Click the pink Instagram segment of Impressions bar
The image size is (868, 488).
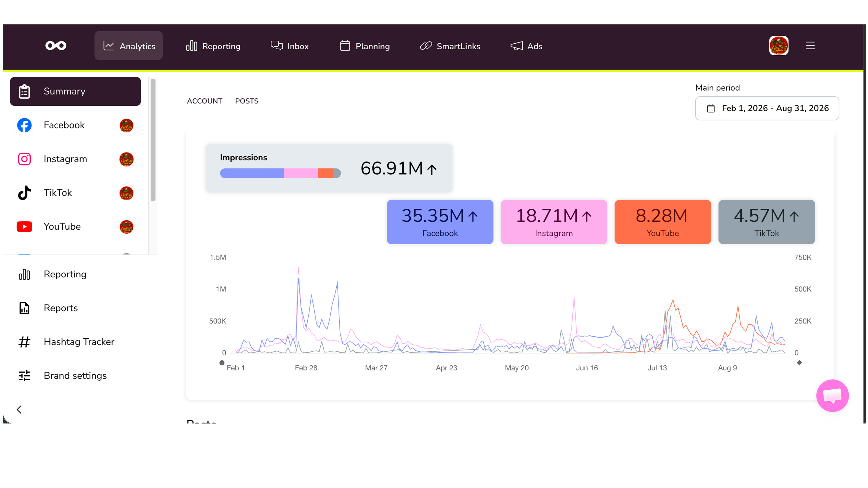tap(301, 173)
